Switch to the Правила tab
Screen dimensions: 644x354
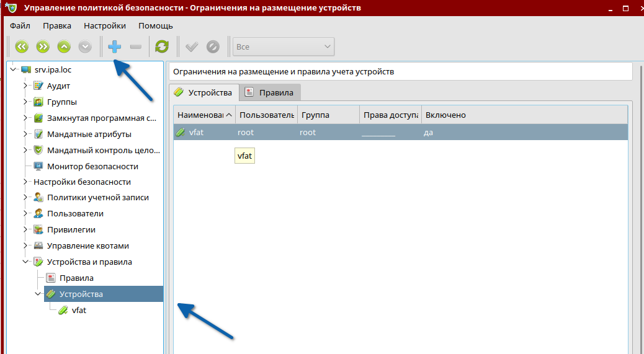pyautogui.click(x=269, y=92)
